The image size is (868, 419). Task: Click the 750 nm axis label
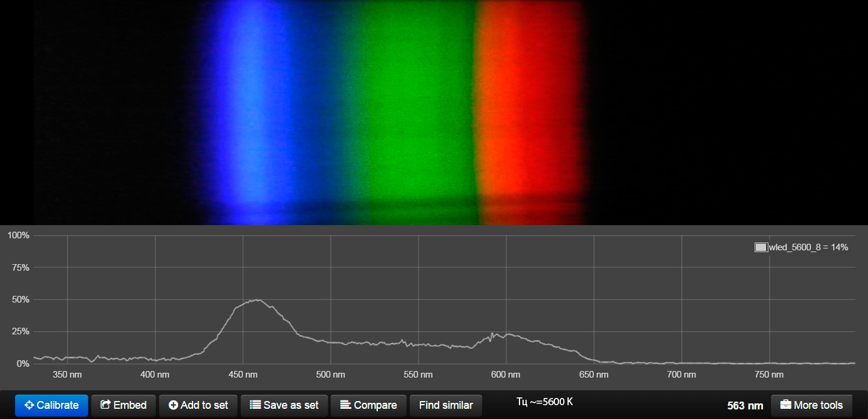pos(769,375)
